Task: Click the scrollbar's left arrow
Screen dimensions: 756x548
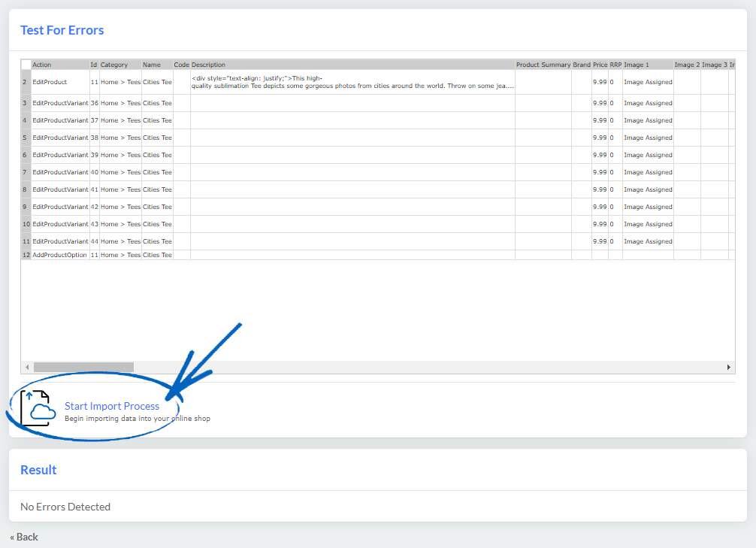Action: pos(27,367)
